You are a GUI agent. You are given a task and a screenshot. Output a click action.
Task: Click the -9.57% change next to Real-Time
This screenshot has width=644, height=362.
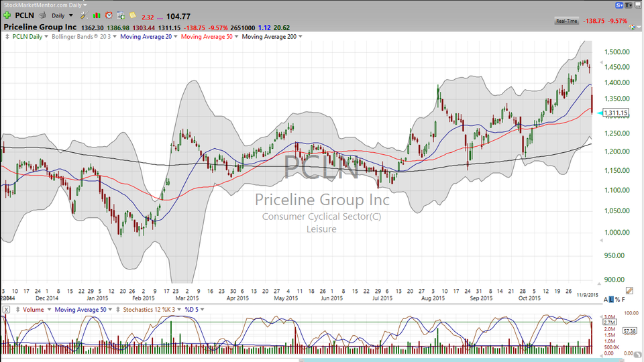(x=619, y=21)
